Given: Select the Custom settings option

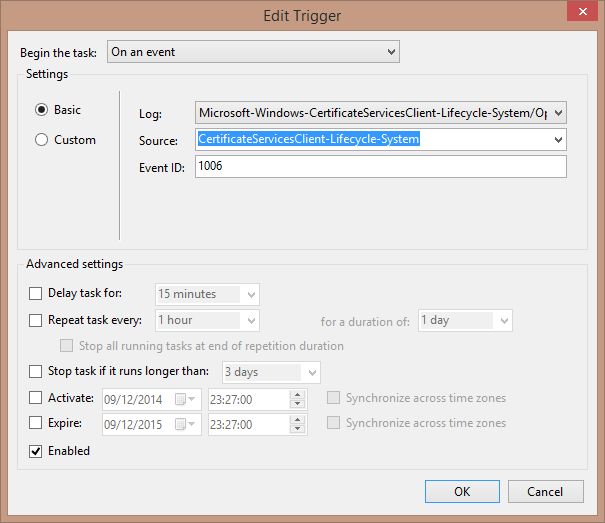Looking at the screenshot, I should coord(42,140).
